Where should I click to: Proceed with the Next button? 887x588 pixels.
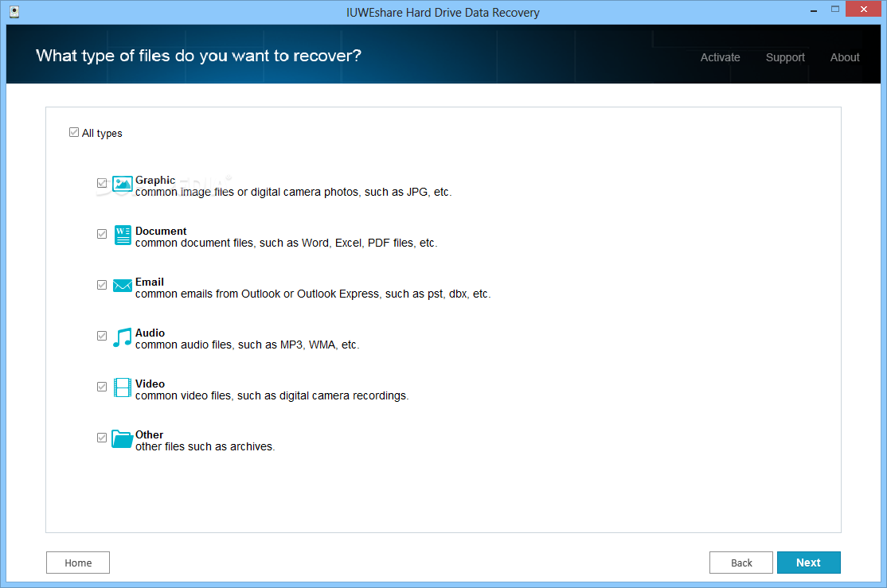[808, 563]
